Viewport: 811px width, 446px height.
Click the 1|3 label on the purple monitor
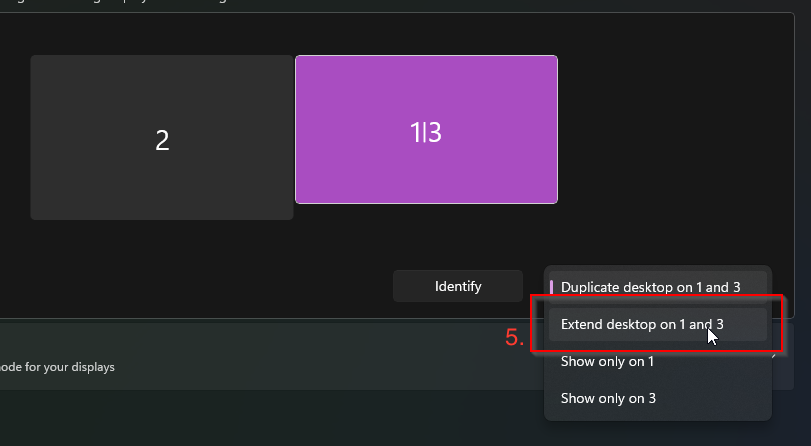(x=426, y=132)
